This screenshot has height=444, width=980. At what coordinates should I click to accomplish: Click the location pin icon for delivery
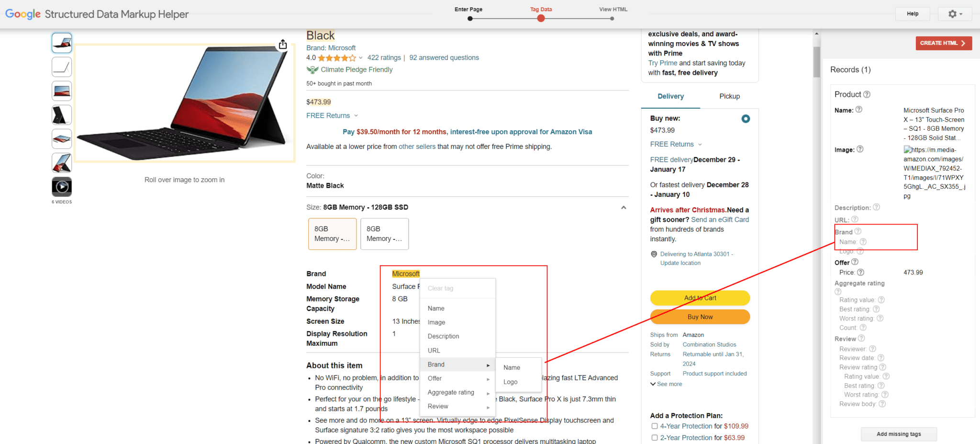[654, 254]
